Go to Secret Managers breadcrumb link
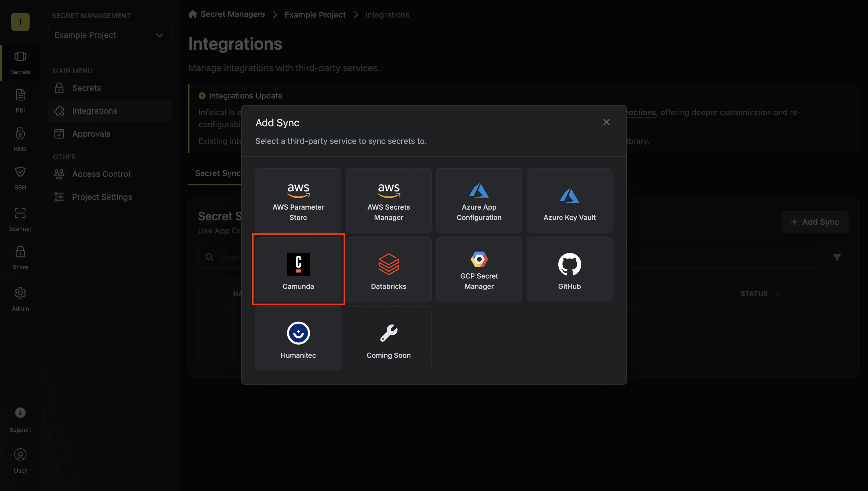868x491 pixels. tap(232, 14)
